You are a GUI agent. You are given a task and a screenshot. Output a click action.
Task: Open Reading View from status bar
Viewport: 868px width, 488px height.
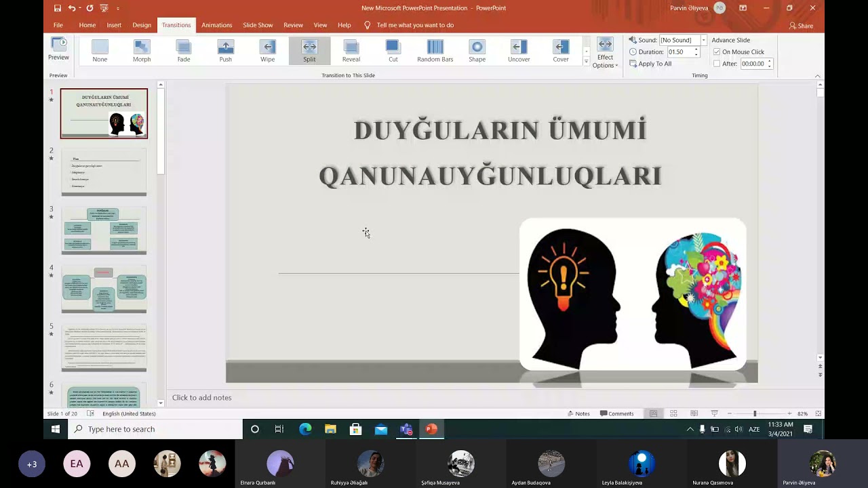coord(694,413)
